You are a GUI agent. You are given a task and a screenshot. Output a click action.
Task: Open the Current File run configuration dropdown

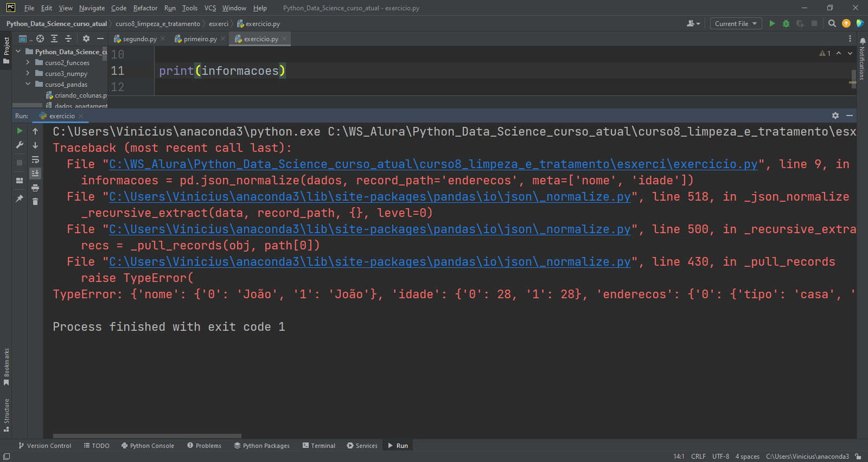[x=736, y=23]
